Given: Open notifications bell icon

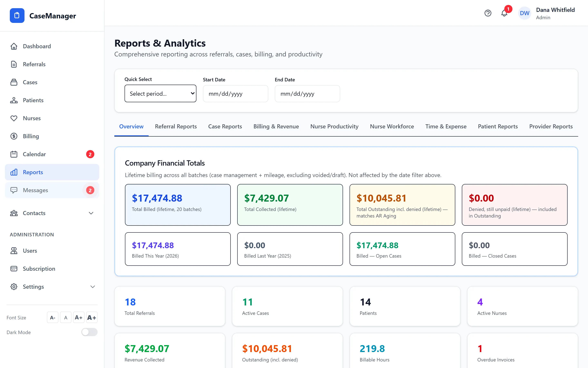Looking at the screenshot, I should tap(504, 13).
